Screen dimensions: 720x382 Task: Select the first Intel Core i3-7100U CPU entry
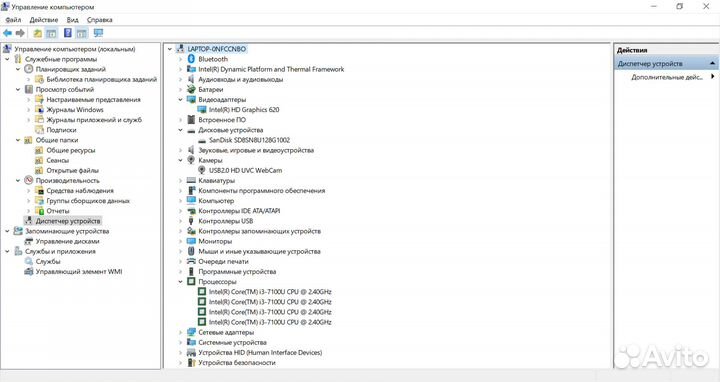[x=270, y=292]
